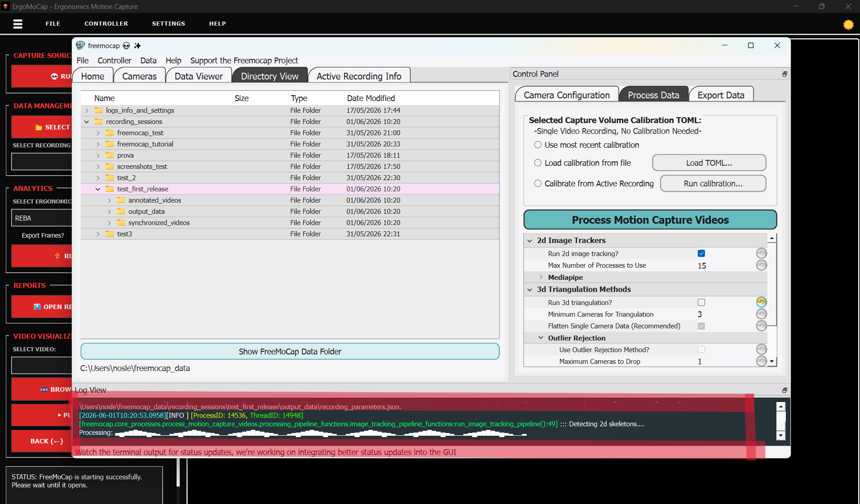Screen dimensions: 860x504
Task: Click Process Motion Capture Videos button
Action: (650, 220)
